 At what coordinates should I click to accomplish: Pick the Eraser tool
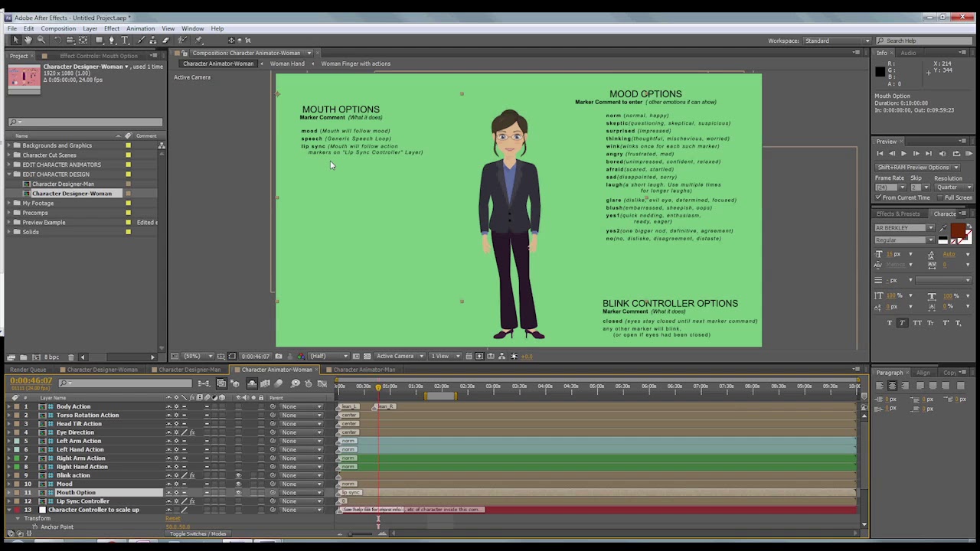(x=166, y=40)
